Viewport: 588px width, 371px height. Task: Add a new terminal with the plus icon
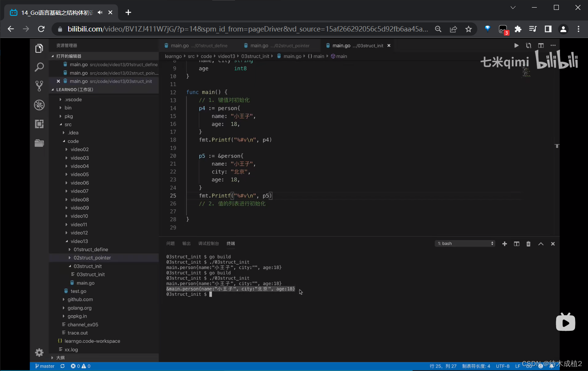[505, 244]
